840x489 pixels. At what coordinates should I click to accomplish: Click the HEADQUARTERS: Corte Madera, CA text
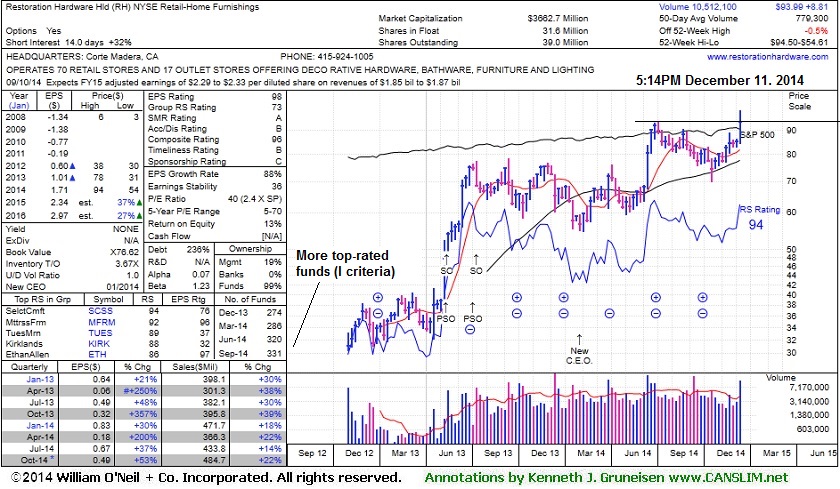(82, 57)
